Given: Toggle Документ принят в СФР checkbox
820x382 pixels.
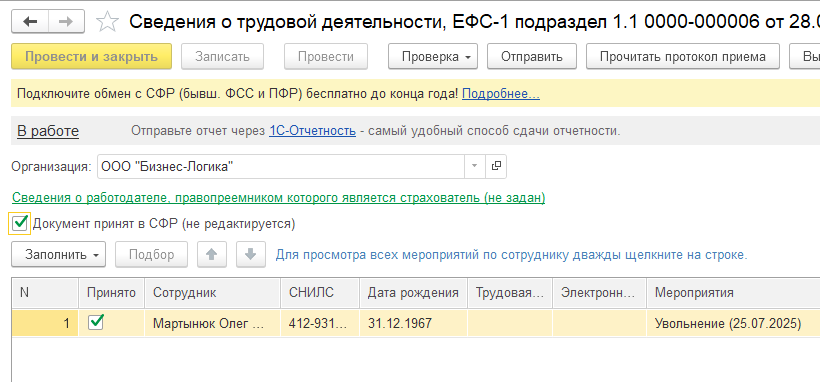Looking at the screenshot, I should [20, 223].
